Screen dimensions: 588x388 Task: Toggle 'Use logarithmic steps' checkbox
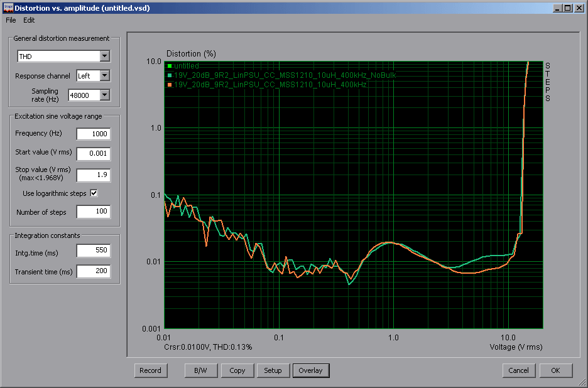coord(94,193)
